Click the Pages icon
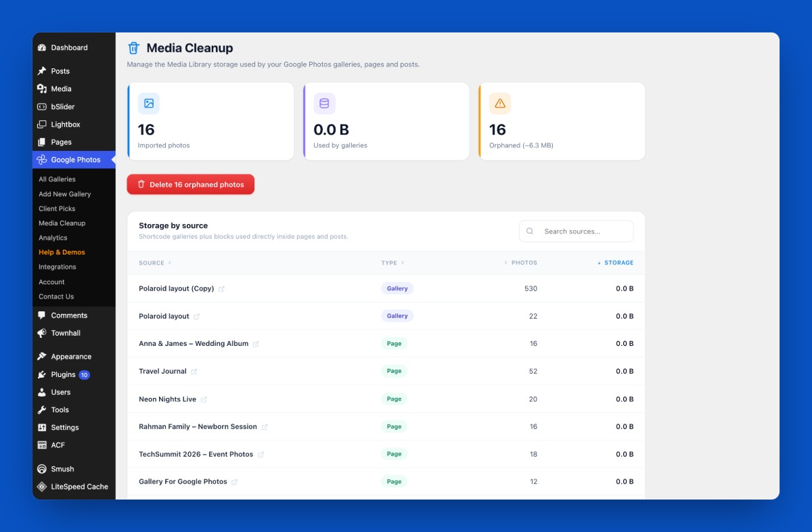The image size is (812, 532). click(42, 142)
